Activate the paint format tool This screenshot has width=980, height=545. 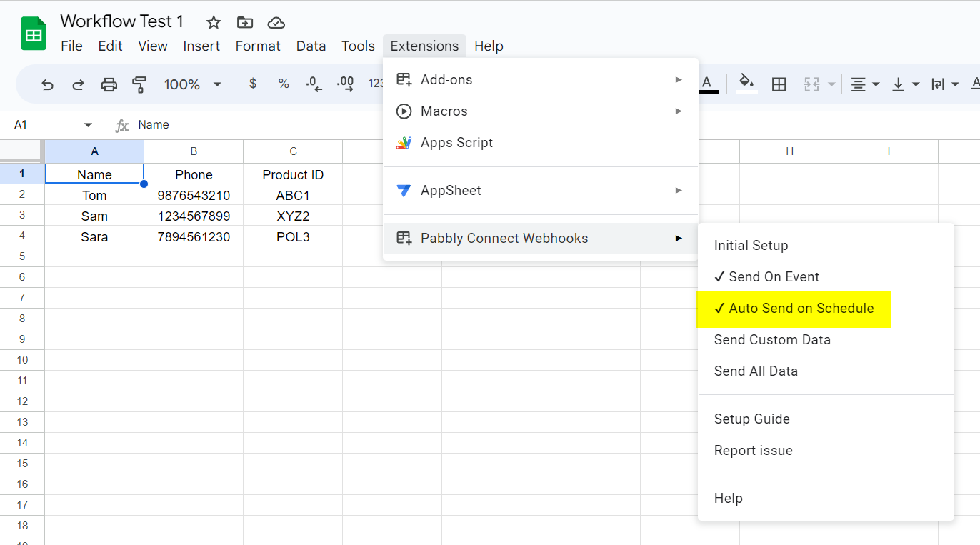(x=139, y=84)
